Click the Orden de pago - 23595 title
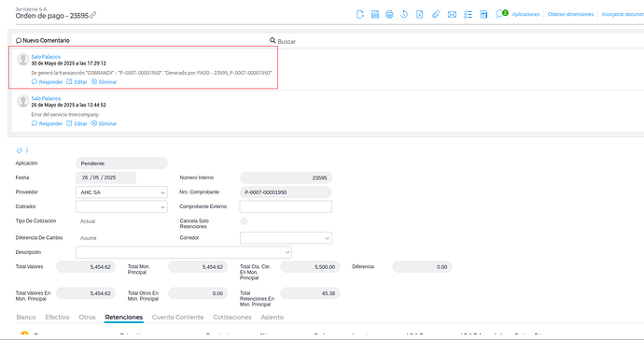 [51, 16]
